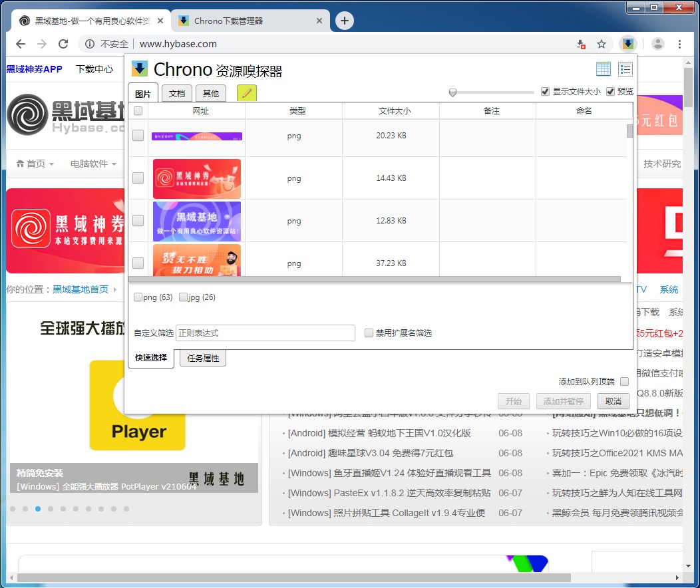Viewport: 700px width, 588px height.
Task: Click the sniffer table horizontal scrollbar
Action: click(374, 279)
